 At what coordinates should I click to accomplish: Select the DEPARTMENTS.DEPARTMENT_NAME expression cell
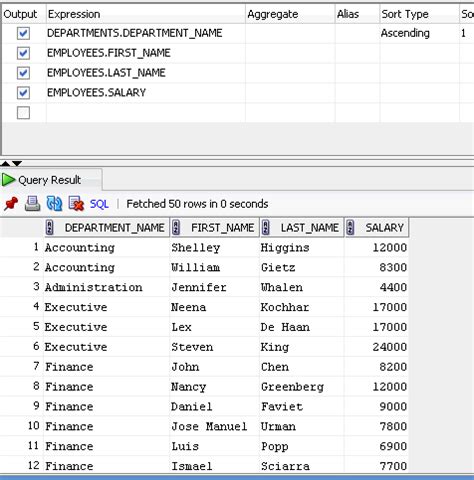pyautogui.click(x=146, y=33)
